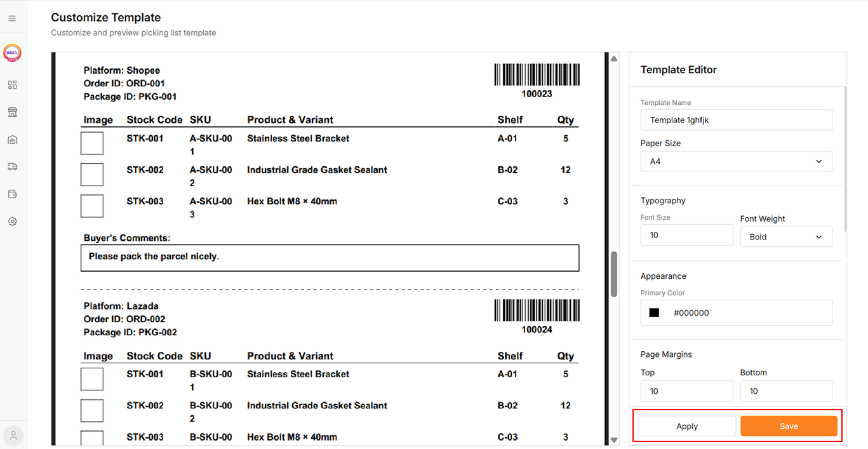Viewport: 868px width, 449px height.
Task: Focus the Template Name field
Action: [x=737, y=120]
